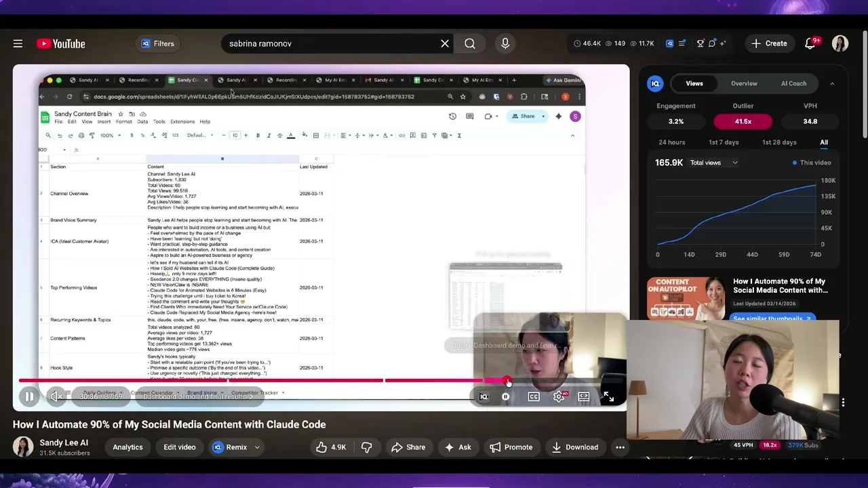Open the vidIQ chat bubble icon
Image resolution: width=868 pixels, height=488 pixels.
coord(712,43)
